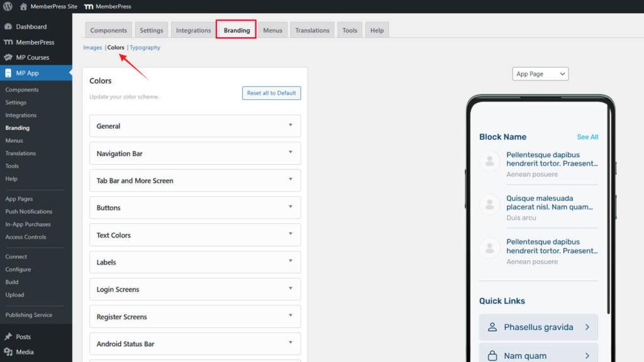The width and height of the screenshot is (644, 362).
Task: Click the MemberPress logo in admin bar
Action: [89, 6]
